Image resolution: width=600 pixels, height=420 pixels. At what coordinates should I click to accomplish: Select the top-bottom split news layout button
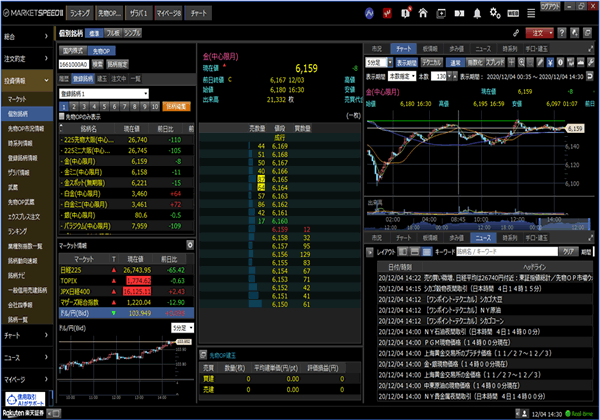pyautogui.click(x=415, y=251)
